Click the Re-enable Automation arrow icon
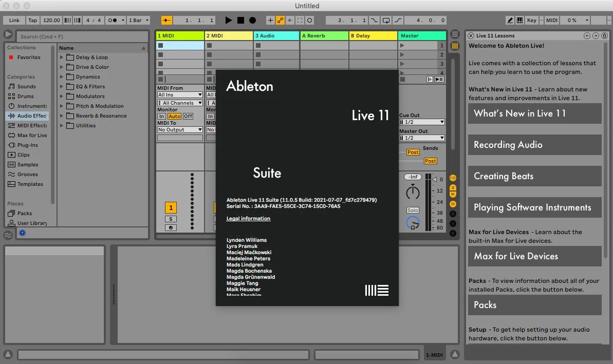 click(x=290, y=21)
